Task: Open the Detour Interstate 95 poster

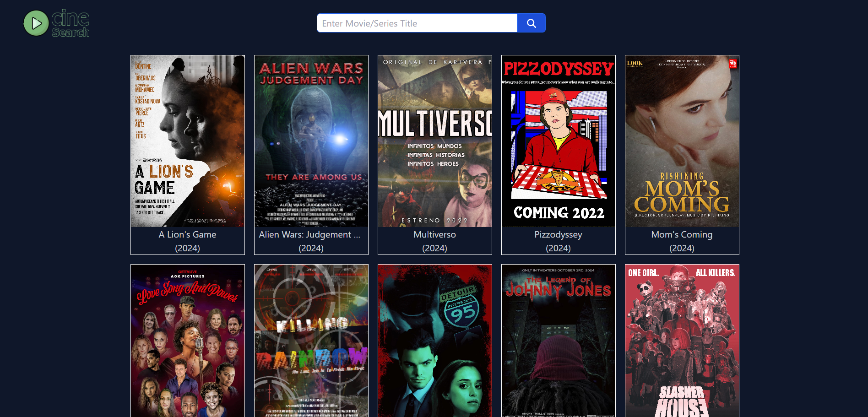Action: click(435, 341)
